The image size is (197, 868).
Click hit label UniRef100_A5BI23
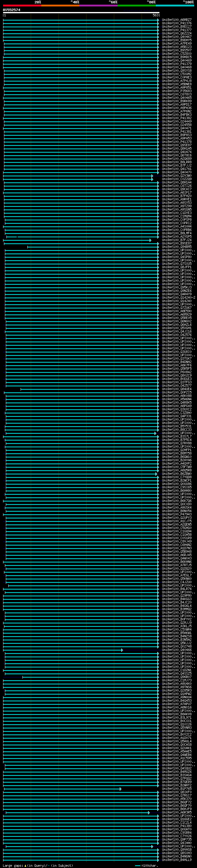point(176,47)
